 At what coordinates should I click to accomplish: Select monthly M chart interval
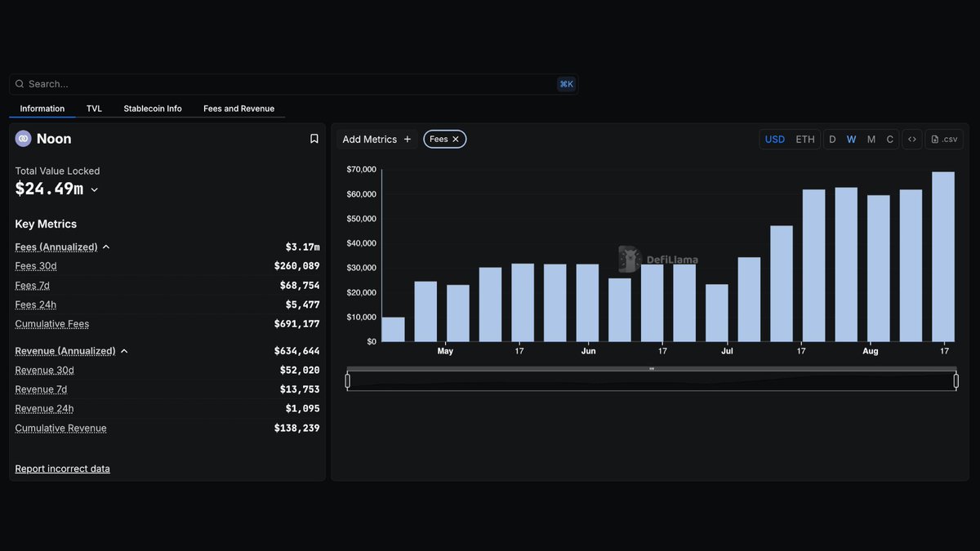pos(871,140)
